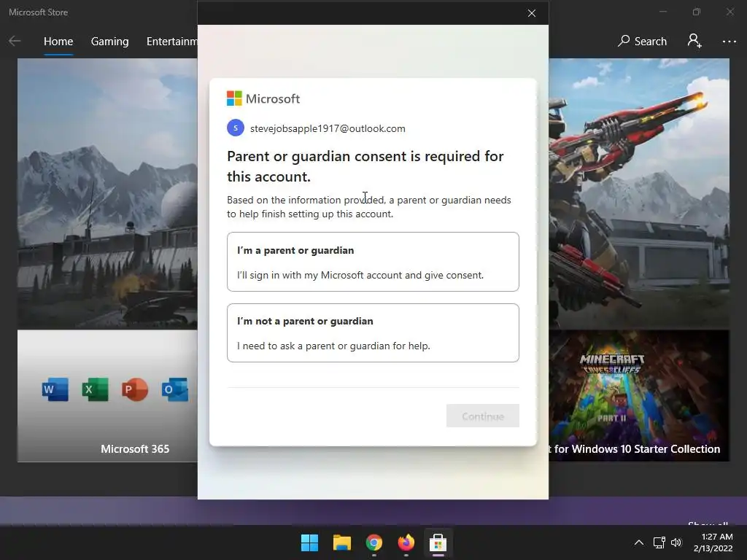Open the three-dot more options menu
747x560 pixels.
click(x=729, y=42)
